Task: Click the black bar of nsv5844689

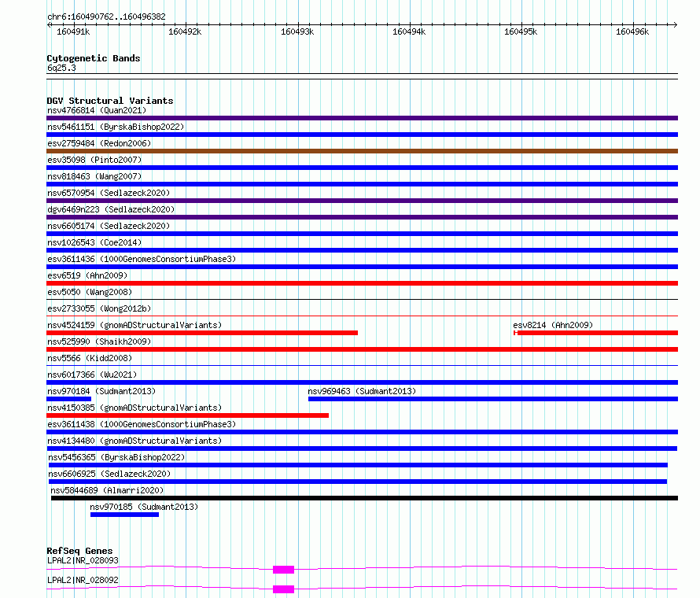Action: [364, 498]
